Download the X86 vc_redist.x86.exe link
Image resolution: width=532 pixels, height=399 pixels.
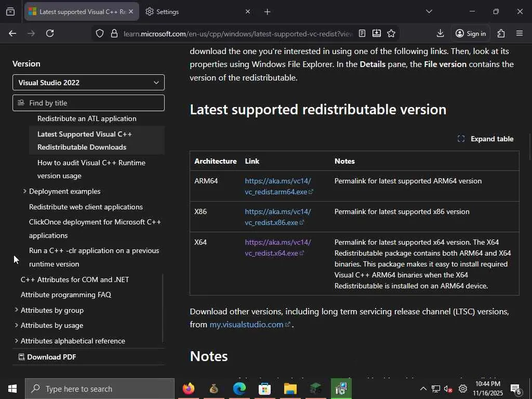[277, 217]
